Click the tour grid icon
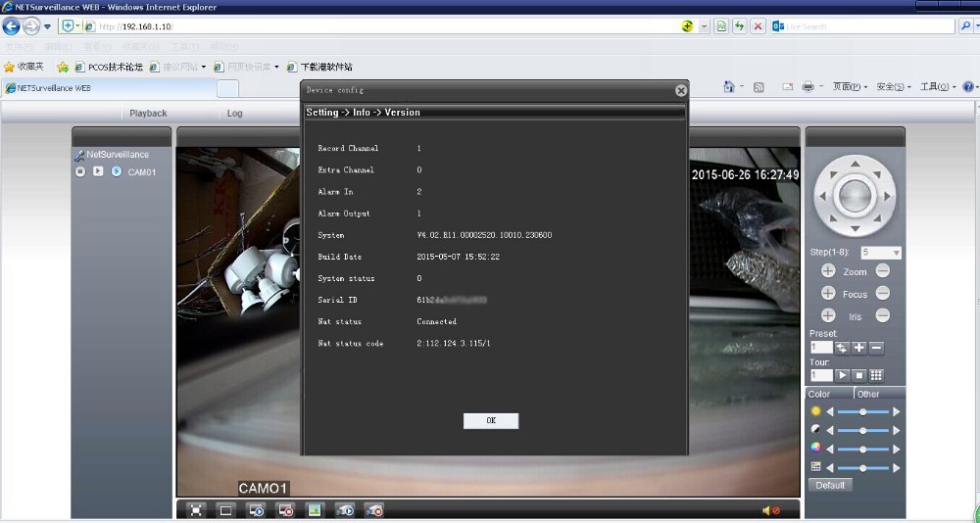Screen dimensions: 980x523 click(x=876, y=375)
